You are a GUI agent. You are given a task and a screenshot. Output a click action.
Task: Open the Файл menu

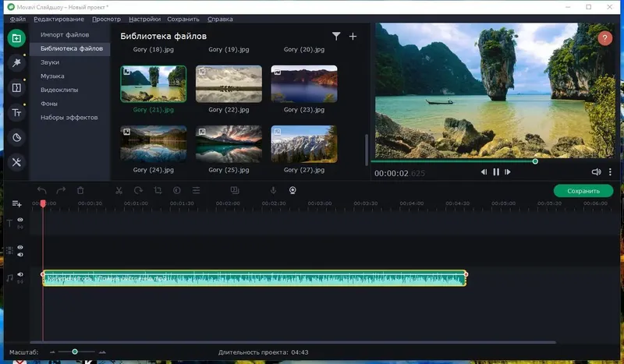coord(17,19)
